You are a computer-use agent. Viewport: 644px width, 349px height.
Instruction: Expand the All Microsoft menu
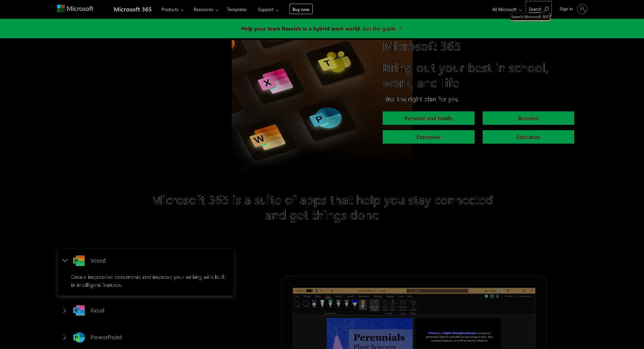point(507,9)
